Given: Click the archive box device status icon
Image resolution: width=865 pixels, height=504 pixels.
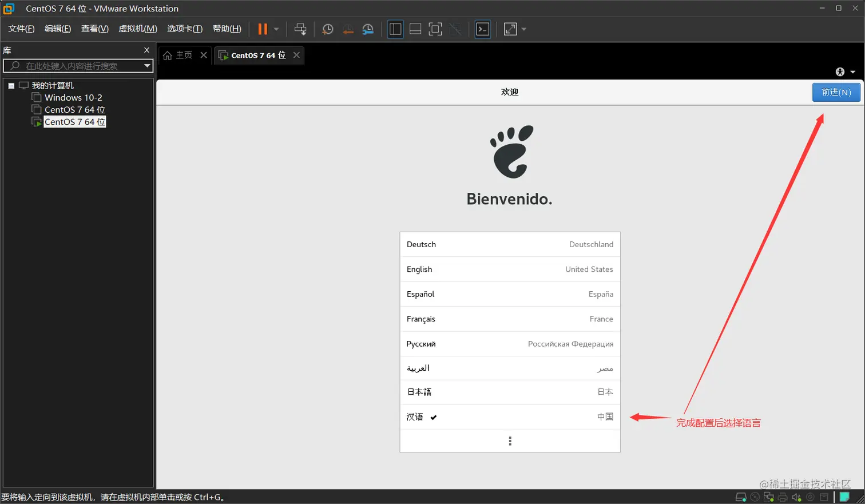Looking at the screenshot, I should pos(824,497).
